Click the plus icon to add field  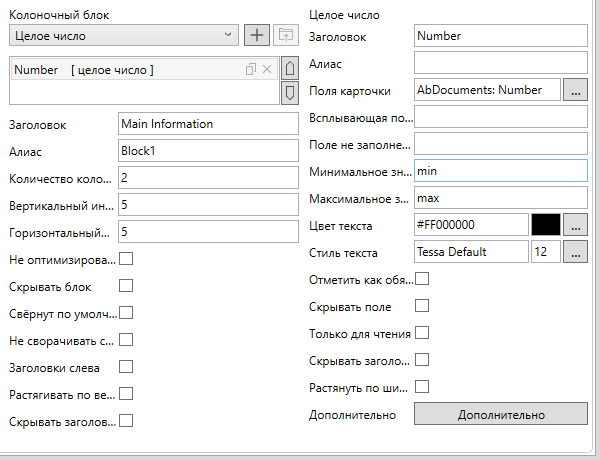(258, 36)
